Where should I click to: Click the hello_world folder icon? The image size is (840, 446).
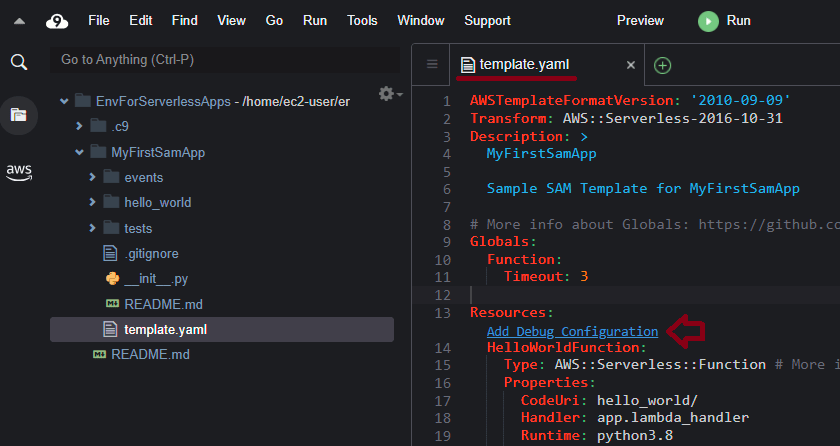point(111,202)
